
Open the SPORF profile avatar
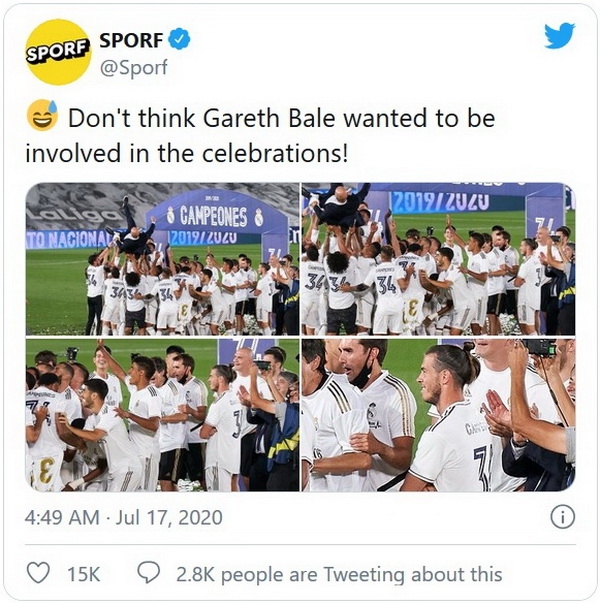point(58,52)
